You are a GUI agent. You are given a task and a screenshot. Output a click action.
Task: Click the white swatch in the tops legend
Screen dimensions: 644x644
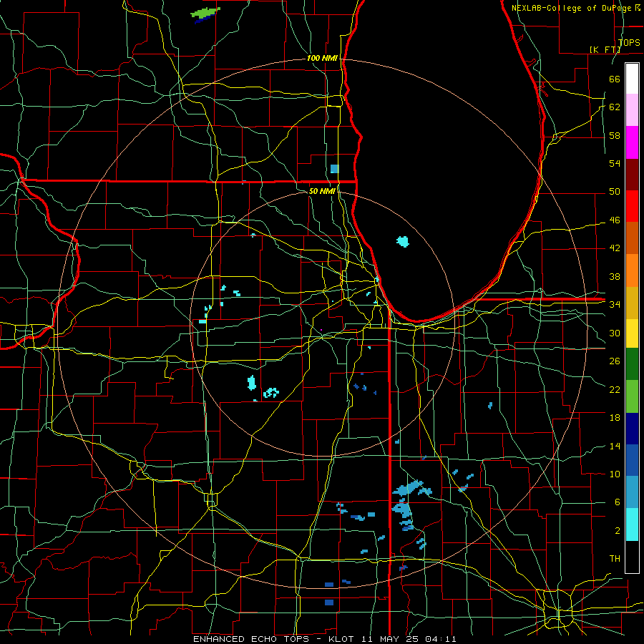pos(632,79)
